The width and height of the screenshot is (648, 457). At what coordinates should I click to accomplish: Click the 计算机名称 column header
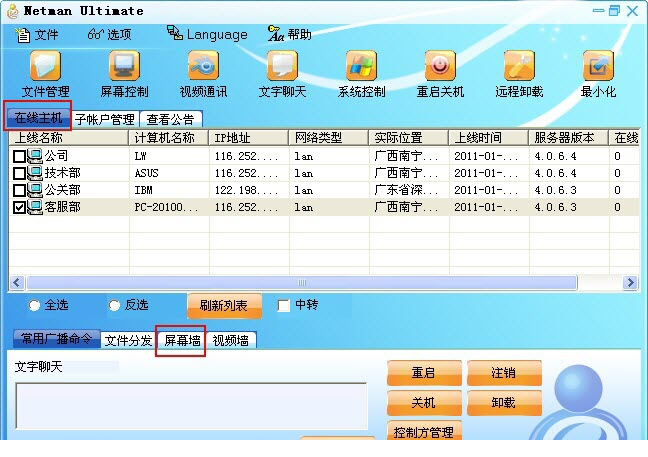click(169, 138)
